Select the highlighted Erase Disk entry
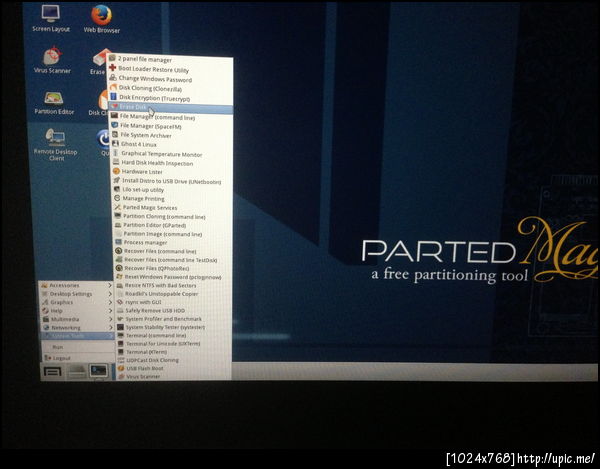The width and height of the screenshot is (600, 469). coord(170,108)
